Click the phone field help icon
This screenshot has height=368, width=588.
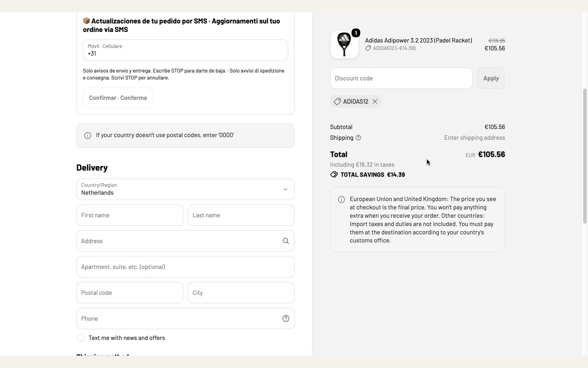pos(286,318)
